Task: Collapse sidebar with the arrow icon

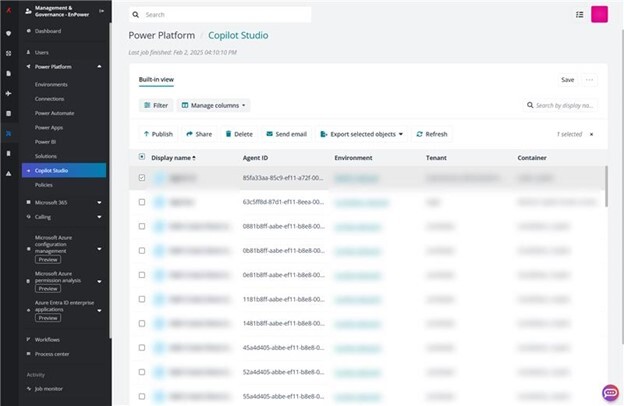Action: (101, 11)
